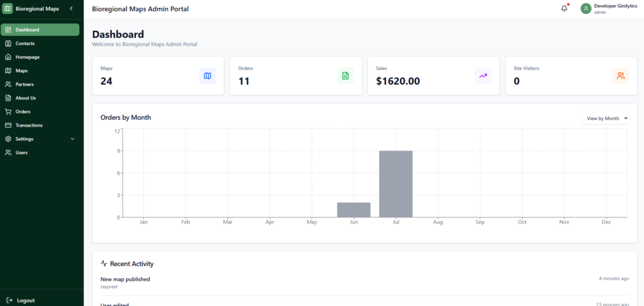Click the Bioregional Maps brand title

37,9
